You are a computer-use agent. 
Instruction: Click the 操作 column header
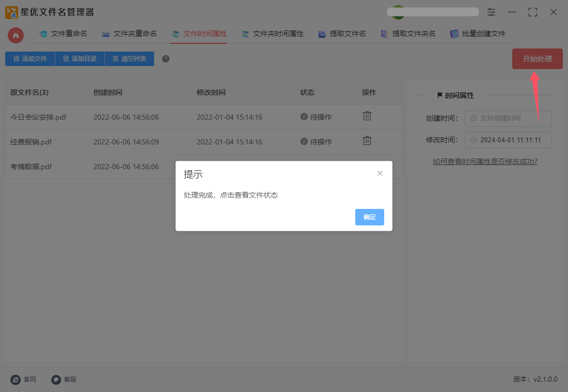click(369, 92)
